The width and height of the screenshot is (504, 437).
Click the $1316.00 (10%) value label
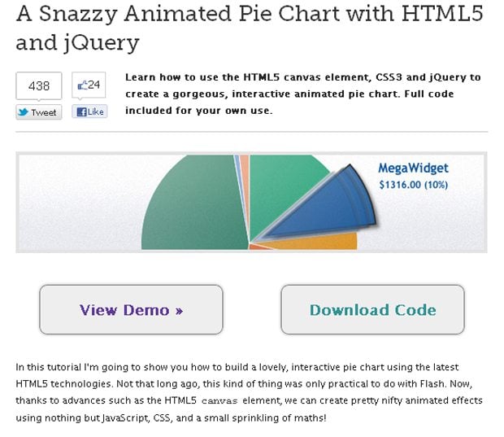(413, 185)
